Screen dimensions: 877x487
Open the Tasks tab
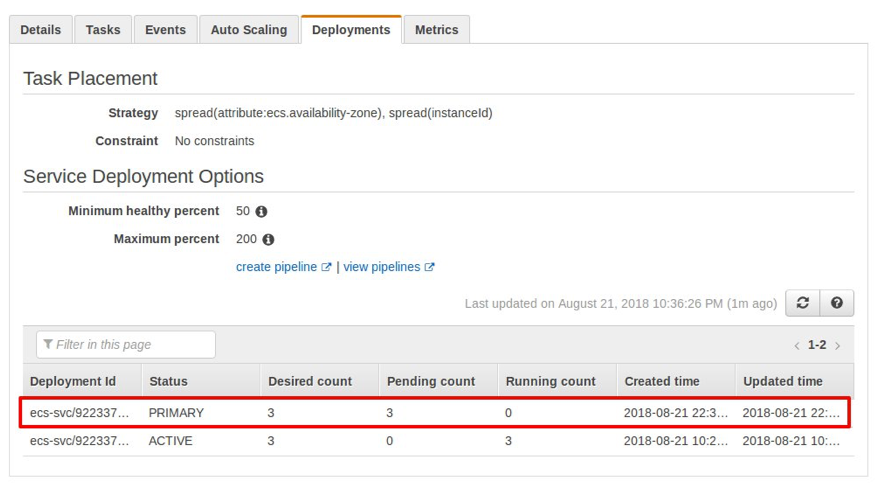click(103, 30)
